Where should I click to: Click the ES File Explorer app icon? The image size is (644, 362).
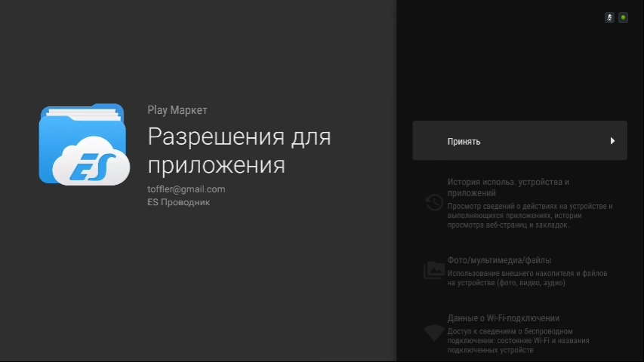pos(83,144)
